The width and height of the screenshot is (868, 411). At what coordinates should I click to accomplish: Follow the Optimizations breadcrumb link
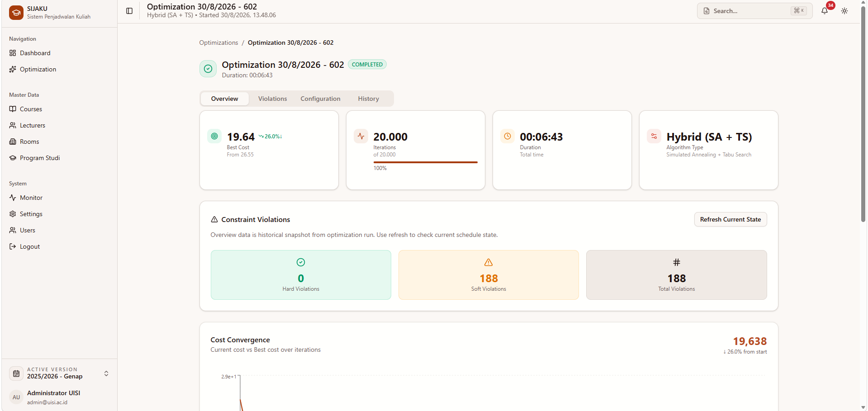click(x=218, y=43)
